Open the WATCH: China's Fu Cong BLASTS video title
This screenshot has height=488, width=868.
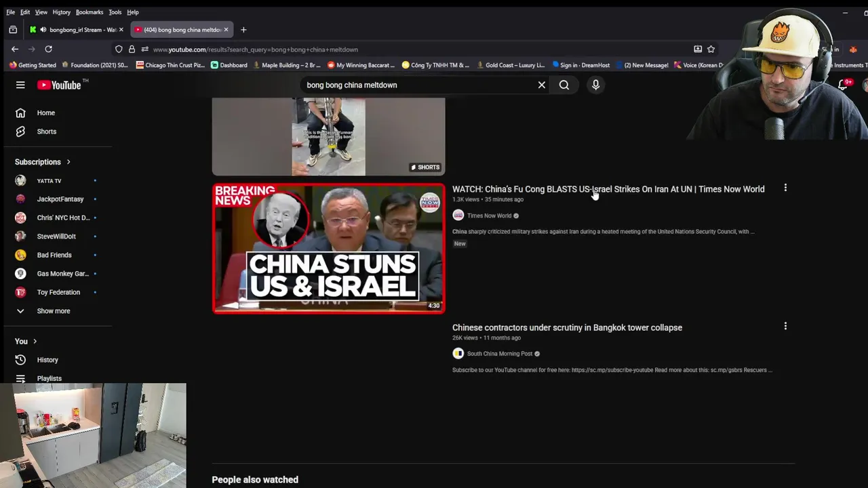608,189
